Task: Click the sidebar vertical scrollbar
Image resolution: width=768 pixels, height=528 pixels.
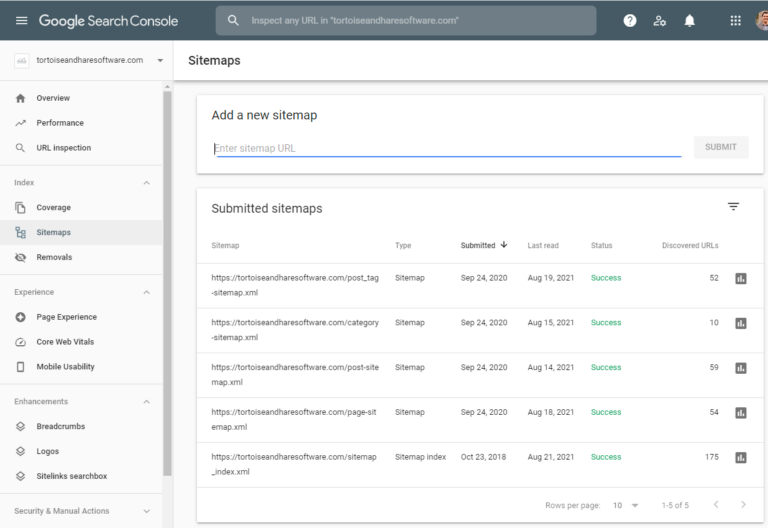Action: 168,284
